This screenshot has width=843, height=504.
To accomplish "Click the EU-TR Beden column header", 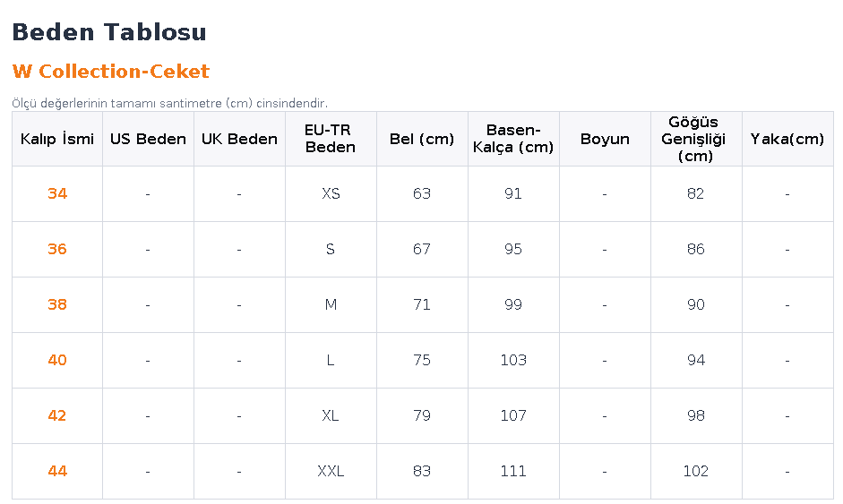I will click(x=331, y=139).
